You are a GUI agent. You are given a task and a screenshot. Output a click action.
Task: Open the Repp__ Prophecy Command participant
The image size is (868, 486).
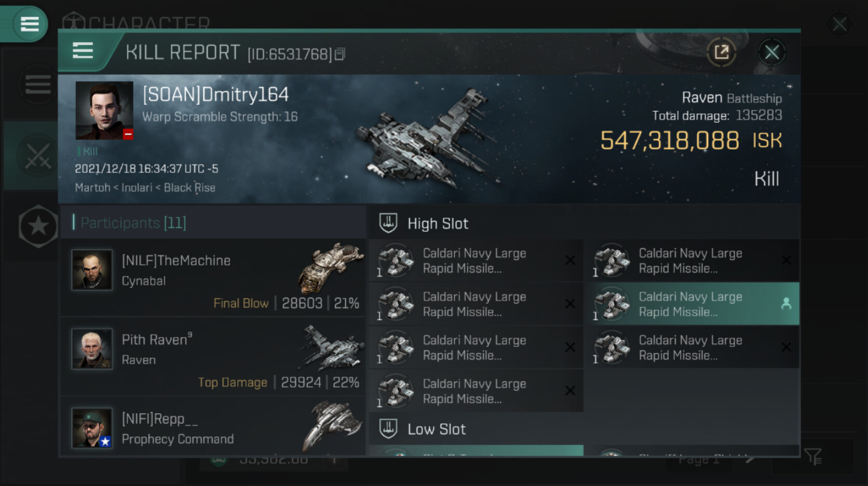coord(213,427)
